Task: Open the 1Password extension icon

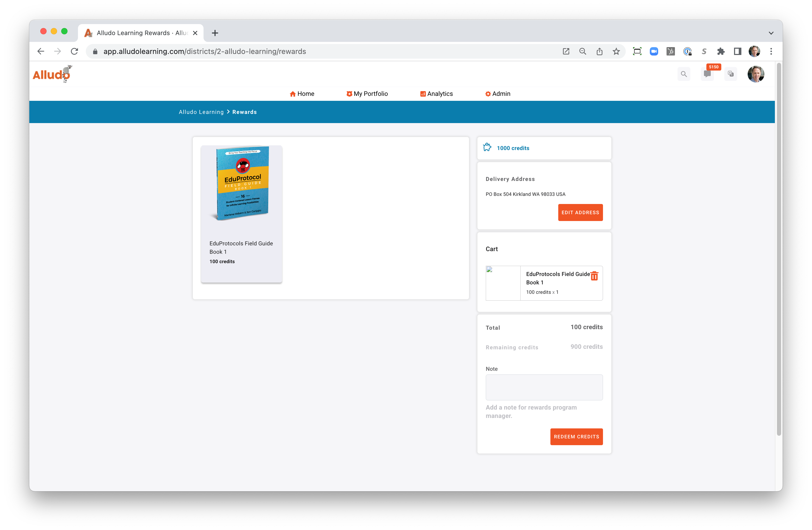Action: [687, 51]
